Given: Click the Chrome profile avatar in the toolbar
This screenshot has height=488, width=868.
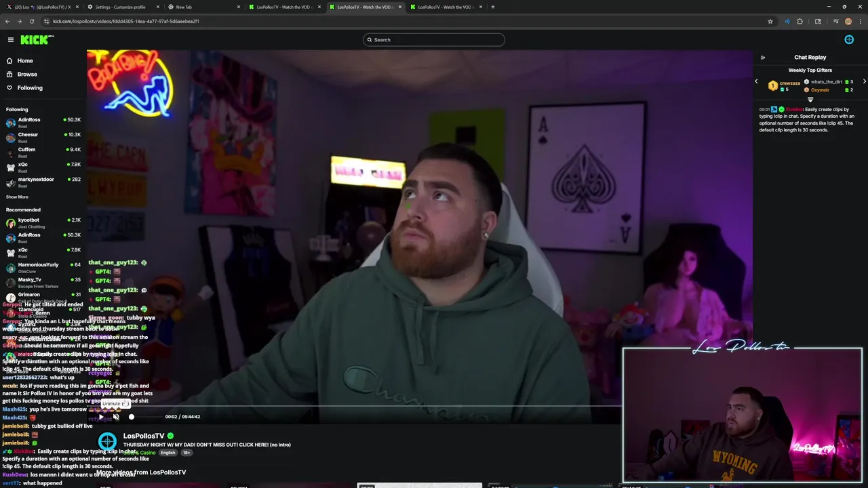Looking at the screenshot, I should pyautogui.click(x=848, y=21).
